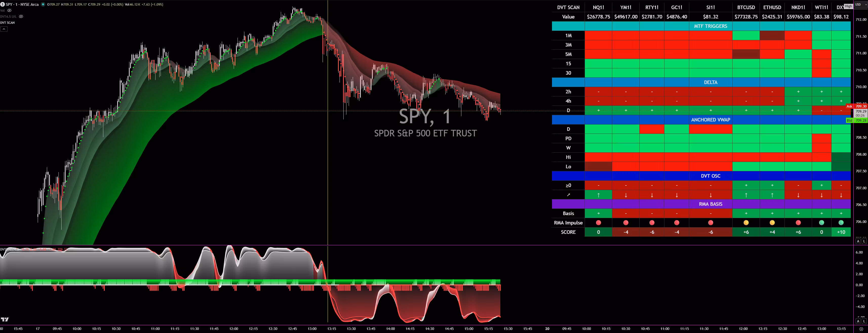The height and width of the screenshot is (333, 868).
Task: Click the $4876.40 value cell
Action: pyautogui.click(x=677, y=17)
